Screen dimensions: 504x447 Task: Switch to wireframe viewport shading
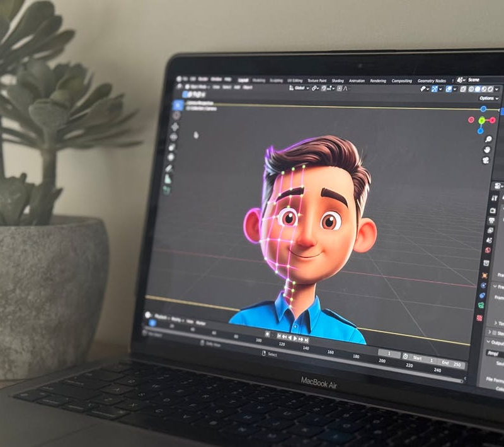click(x=471, y=89)
